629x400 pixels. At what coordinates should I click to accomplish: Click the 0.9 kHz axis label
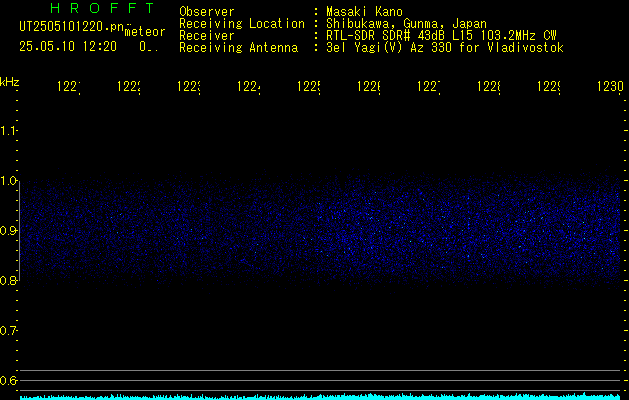(8, 231)
